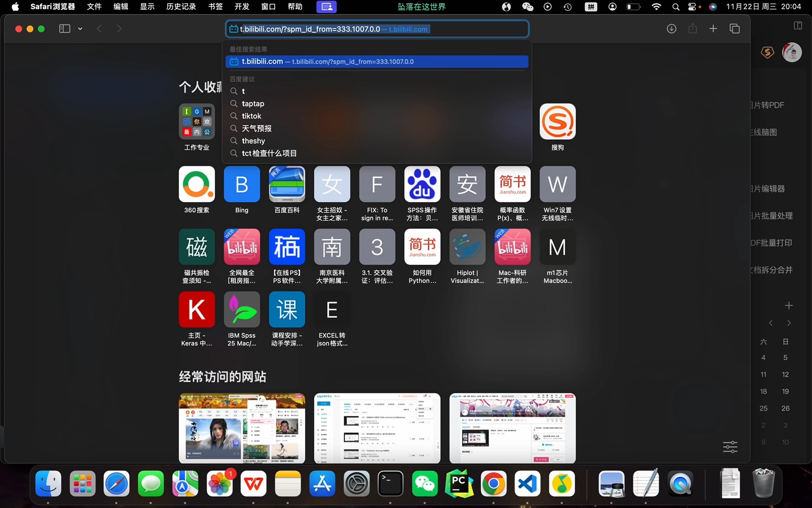Open Wi-Fi menu bar icon
Screen dimensions: 812x508
(656, 7)
